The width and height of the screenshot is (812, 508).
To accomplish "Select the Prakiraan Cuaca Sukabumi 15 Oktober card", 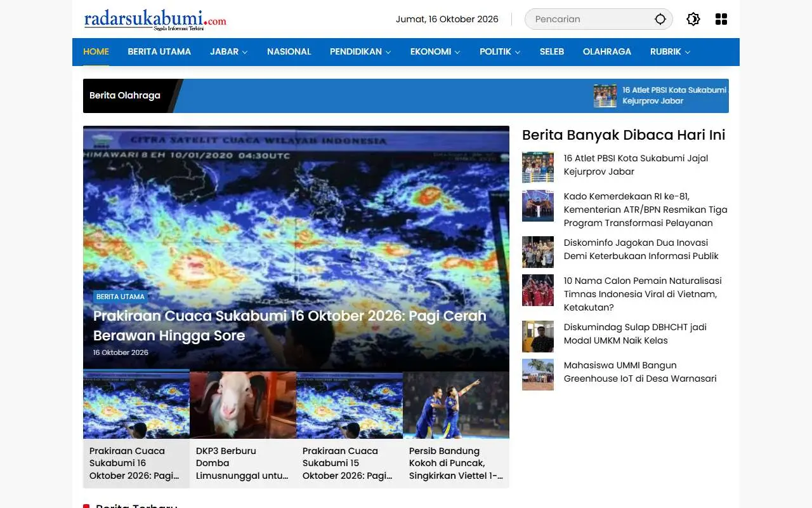I will [x=350, y=429].
